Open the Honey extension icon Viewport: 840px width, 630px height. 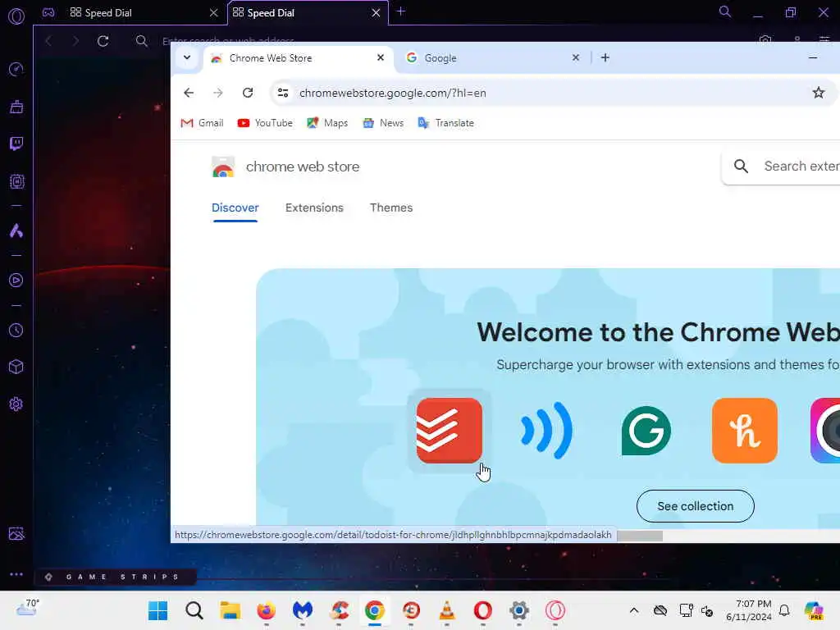click(745, 430)
